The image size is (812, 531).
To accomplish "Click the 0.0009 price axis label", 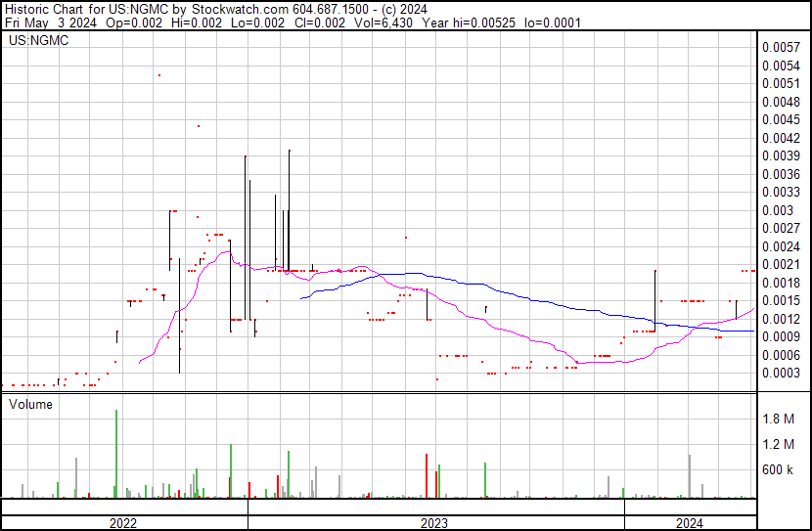I will [x=781, y=337].
